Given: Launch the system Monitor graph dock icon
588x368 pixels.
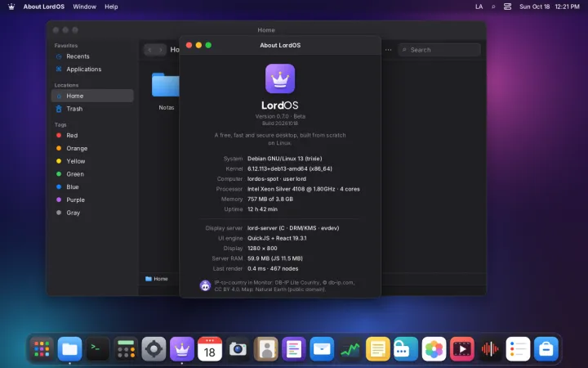Looking at the screenshot, I should click(x=350, y=349).
